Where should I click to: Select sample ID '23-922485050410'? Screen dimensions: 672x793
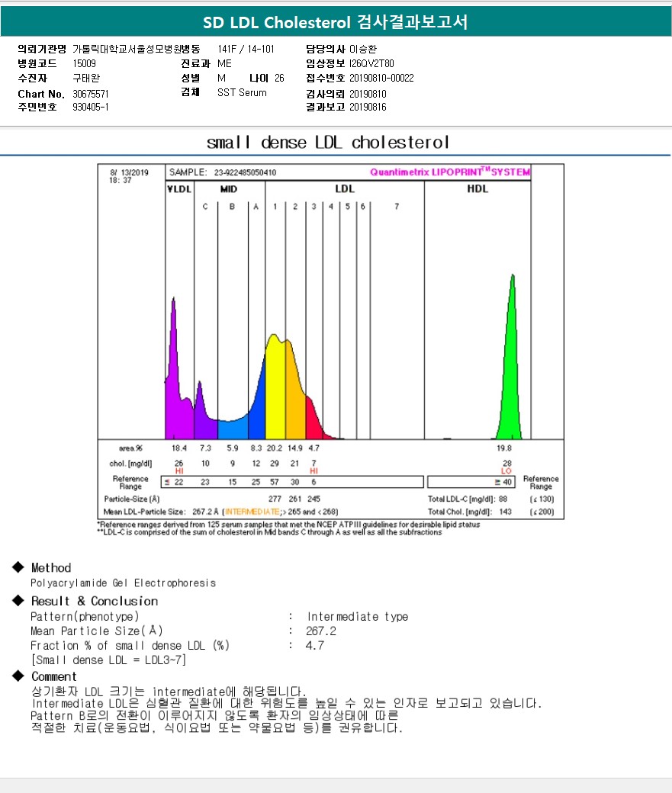pos(245,172)
